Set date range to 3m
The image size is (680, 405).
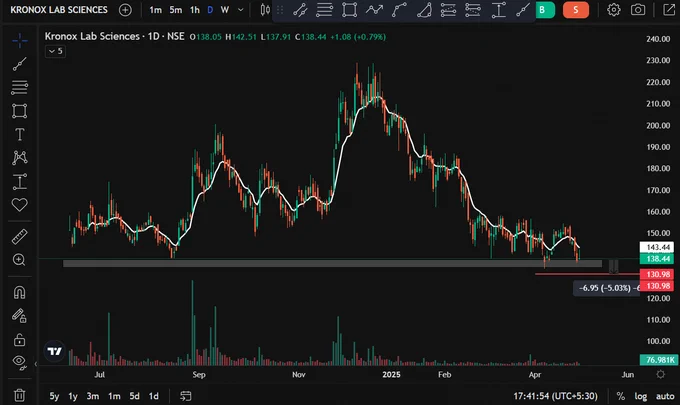92,396
